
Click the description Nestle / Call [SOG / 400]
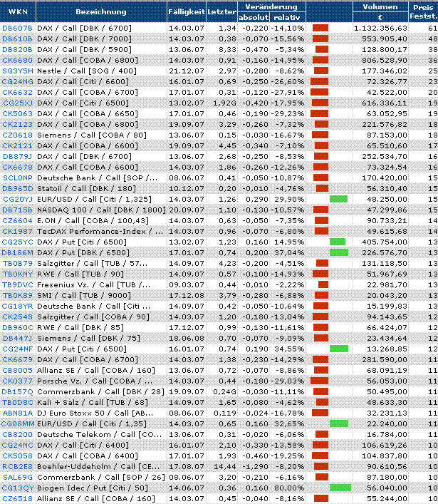click(x=87, y=71)
